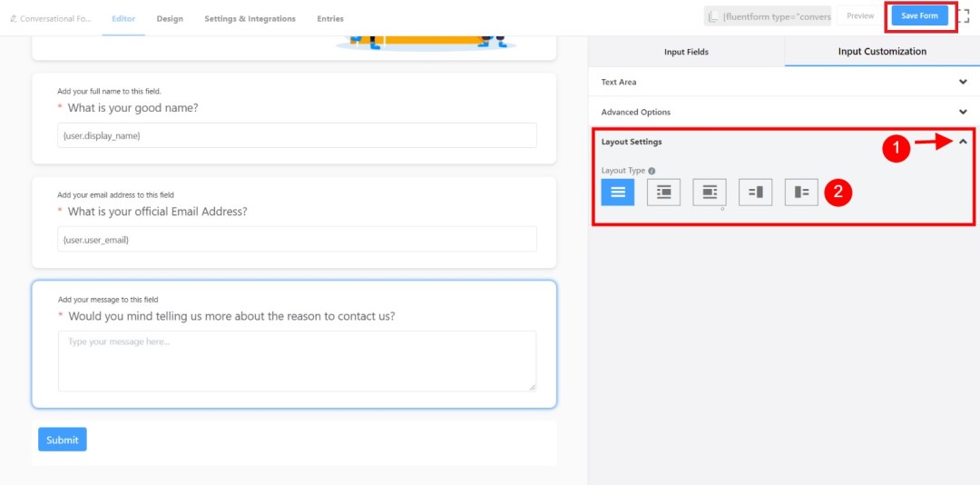Open the Editor tab
This screenshot has height=485, width=980.
pyautogui.click(x=123, y=19)
